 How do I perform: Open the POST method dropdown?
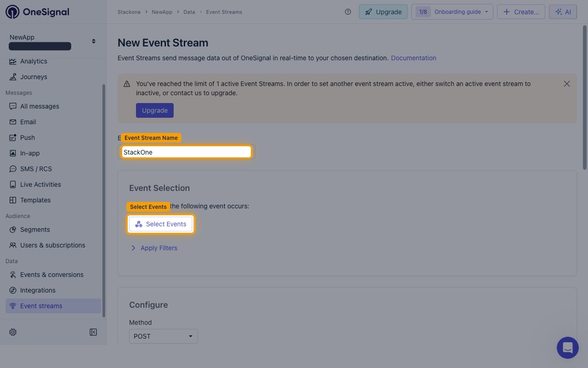[164, 336]
